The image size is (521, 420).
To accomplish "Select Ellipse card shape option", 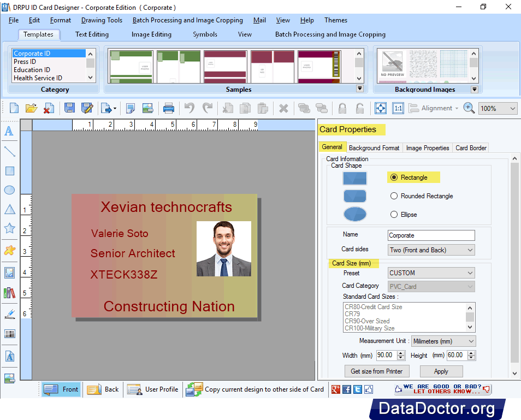I will (x=394, y=215).
